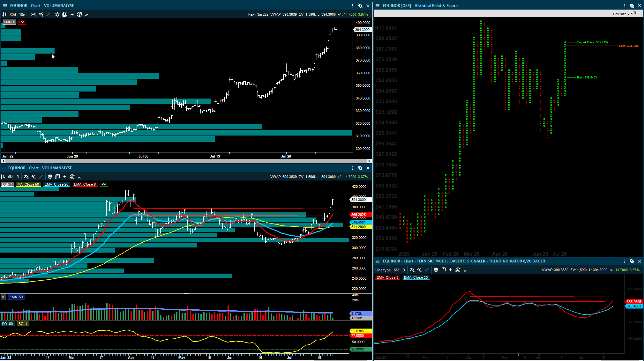The image size is (644, 361).
Task: Click EMA Close 8 label in TRENDINDIKATOR chart
Action: [x=387, y=277]
